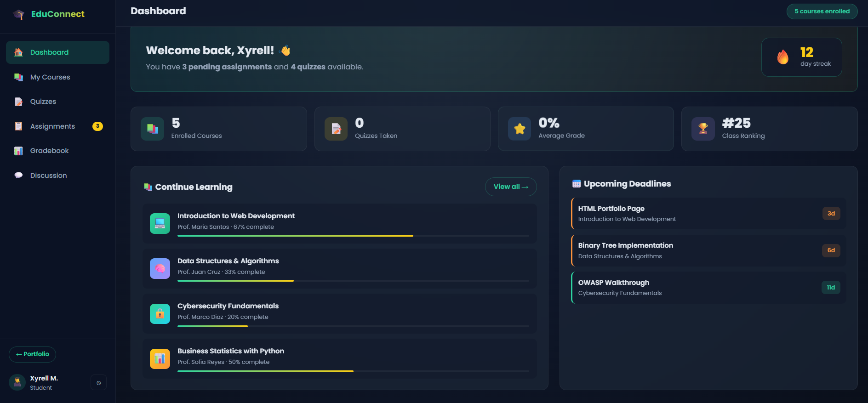Click the books icon beside Continue Learning
The height and width of the screenshot is (403, 868).
(x=148, y=187)
